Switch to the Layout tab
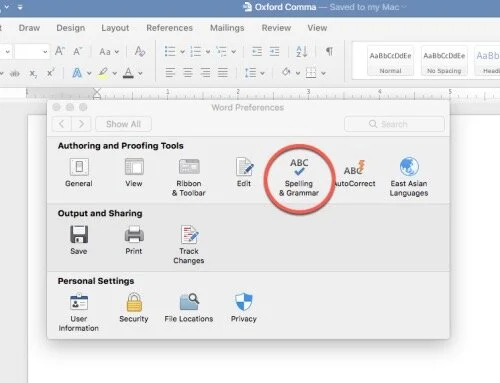 coord(115,28)
